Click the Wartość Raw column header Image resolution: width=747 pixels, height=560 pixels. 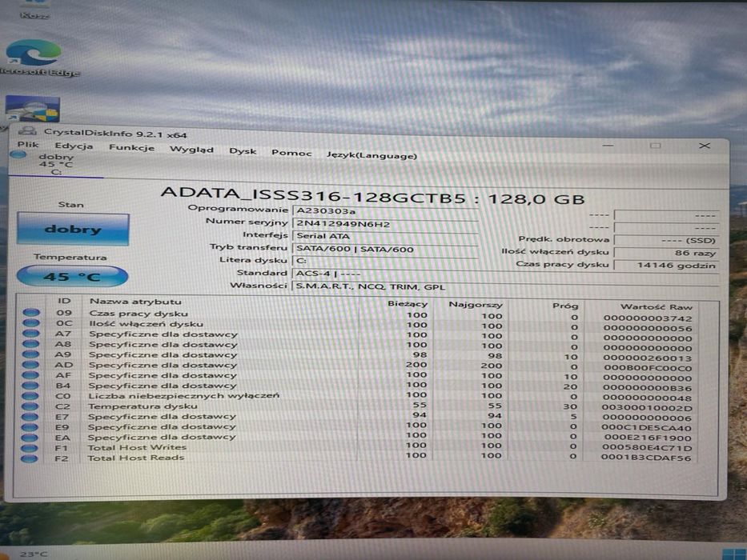click(656, 307)
